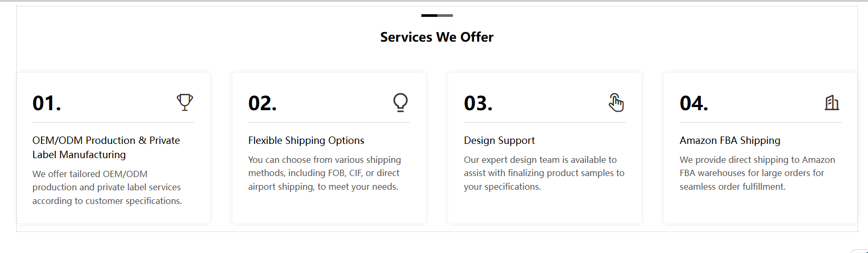868x253 pixels.
Task: Click the '02.' number label
Action: click(263, 103)
